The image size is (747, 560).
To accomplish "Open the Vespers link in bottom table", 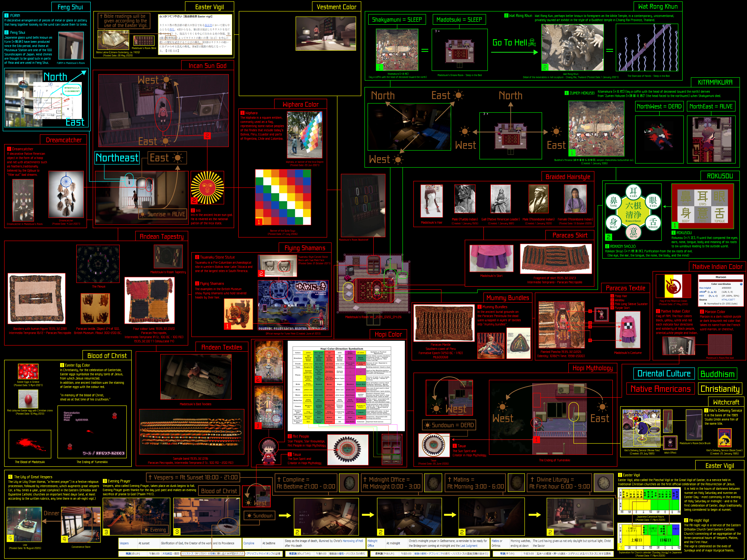I will [x=124, y=543].
